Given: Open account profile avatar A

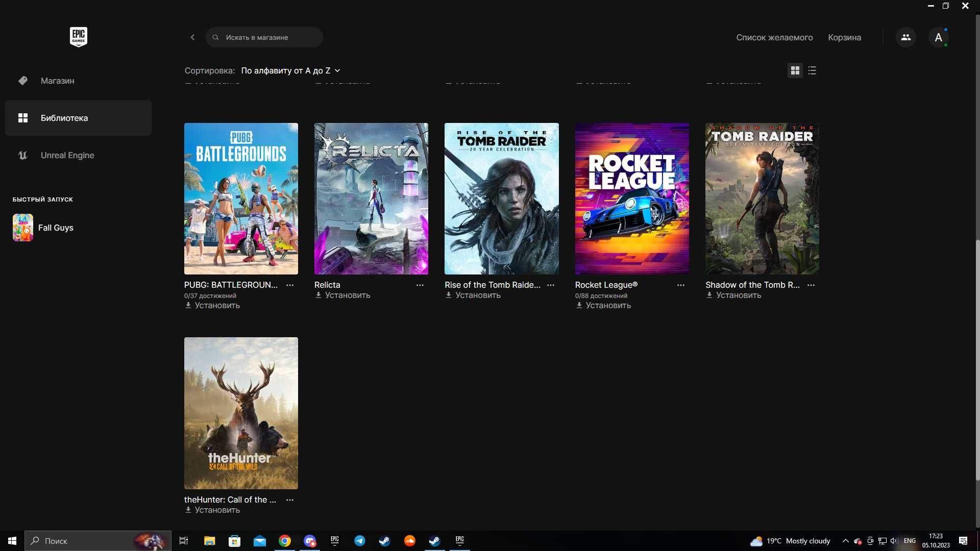Looking at the screenshot, I should pyautogui.click(x=938, y=37).
